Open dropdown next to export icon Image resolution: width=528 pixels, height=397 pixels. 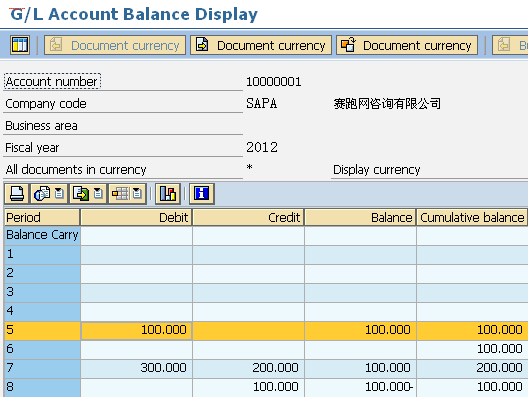98,194
